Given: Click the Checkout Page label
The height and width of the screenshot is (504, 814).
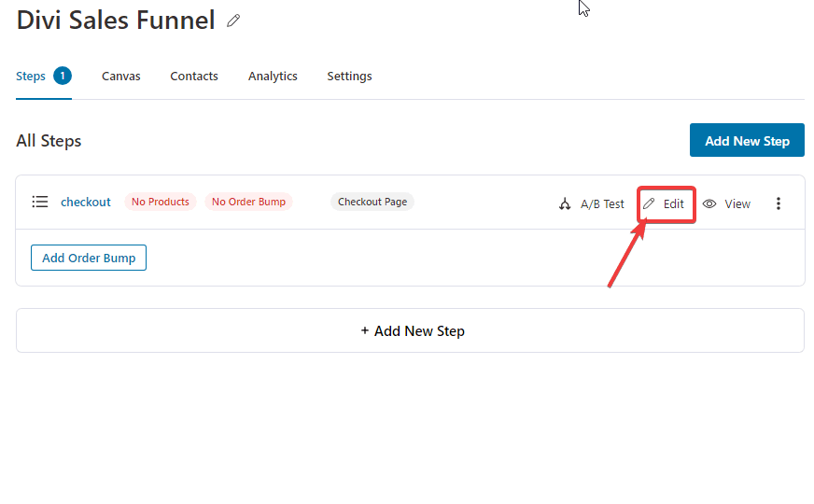Looking at the screenshot, I should [x=372, y=202].
